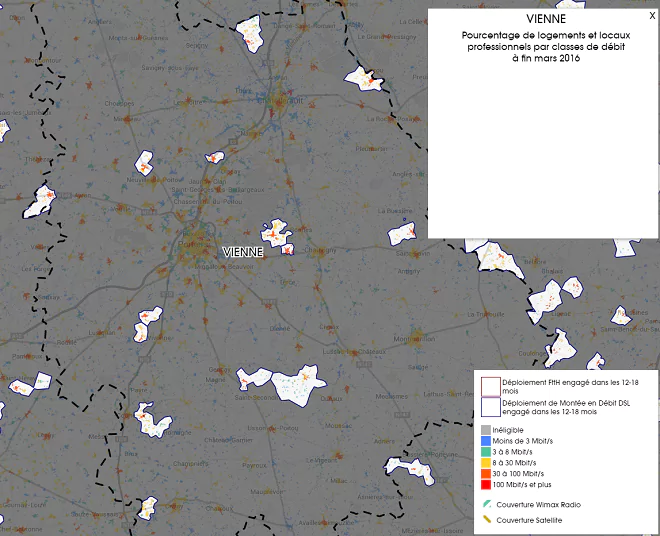
Task: Click the 8 à 30 Mbit/s yellow swatch
Action: coord(486,463)
